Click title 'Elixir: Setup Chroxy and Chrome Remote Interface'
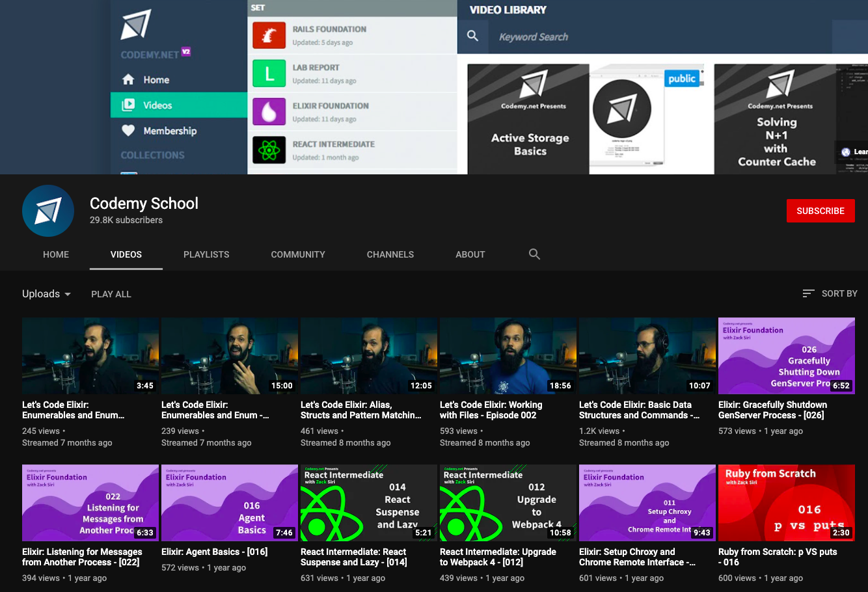The image size is (868, 592). [x=638, y=557]
